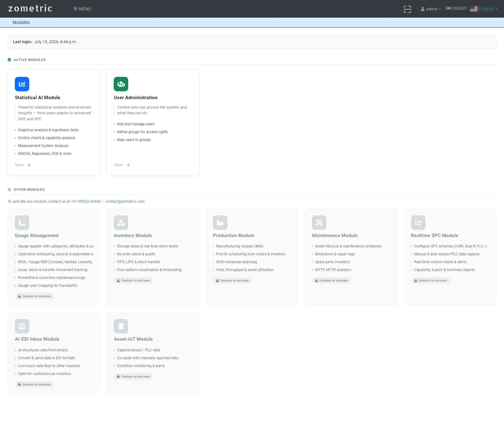Click the User Administration users-gear icon

click(121, 84)
